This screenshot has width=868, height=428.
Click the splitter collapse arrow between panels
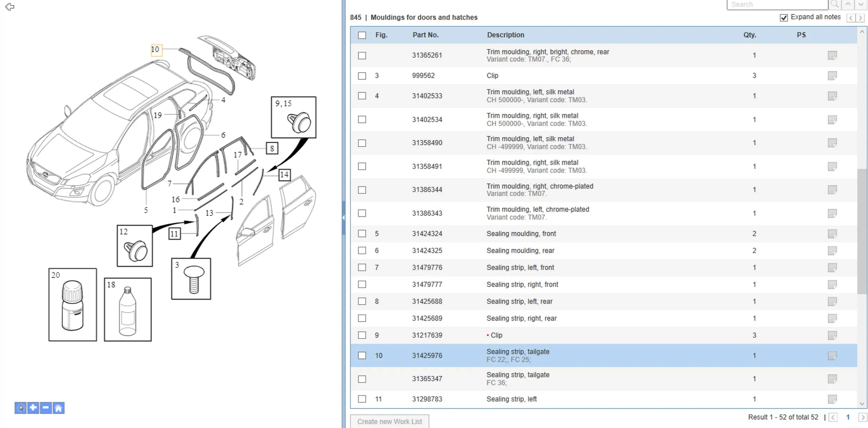tap(343, 218)
